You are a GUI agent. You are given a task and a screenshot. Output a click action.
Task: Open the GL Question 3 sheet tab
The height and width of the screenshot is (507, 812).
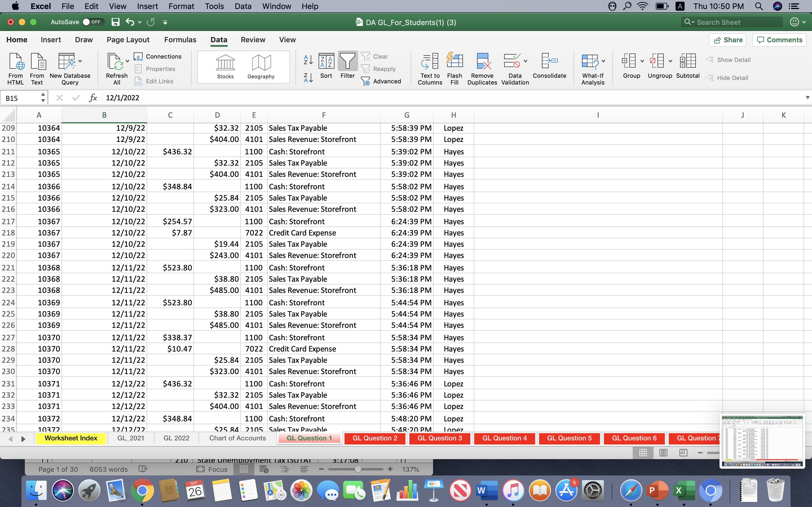(x=440, y=438)
